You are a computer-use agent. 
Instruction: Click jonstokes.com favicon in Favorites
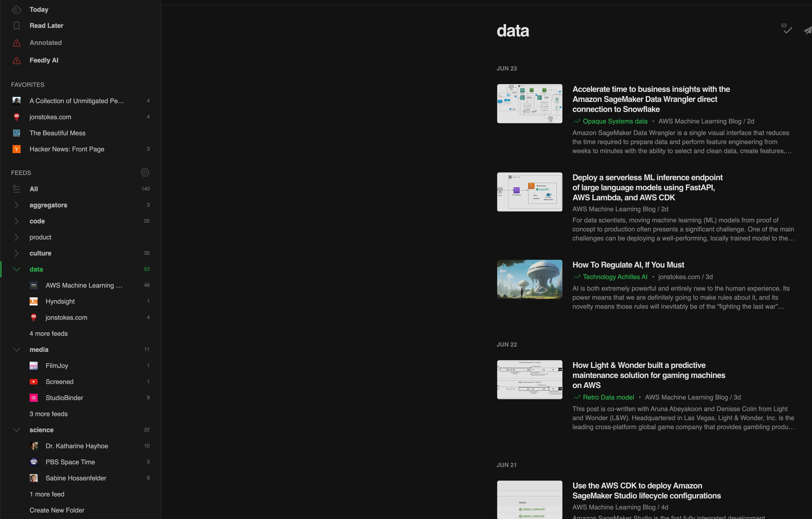point(17,117)
